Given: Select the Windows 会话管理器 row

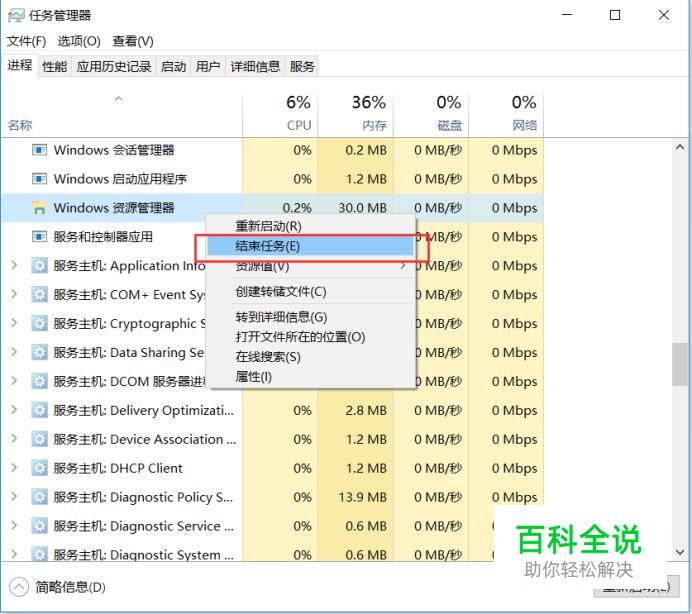Looking at the screenshot, I should (x=273, y=150).
